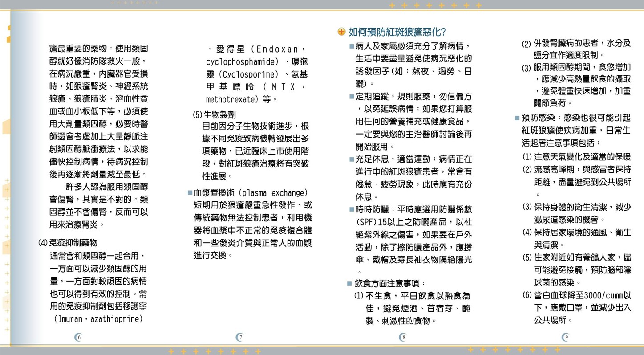The width and height of the screenshot is (644, 355).
Task: Select the page 8 crescent marker icon
Action: point(403,337)
